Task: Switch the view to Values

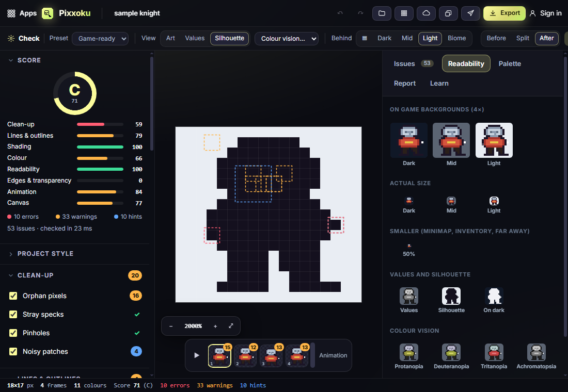Action: pos(195,38)
